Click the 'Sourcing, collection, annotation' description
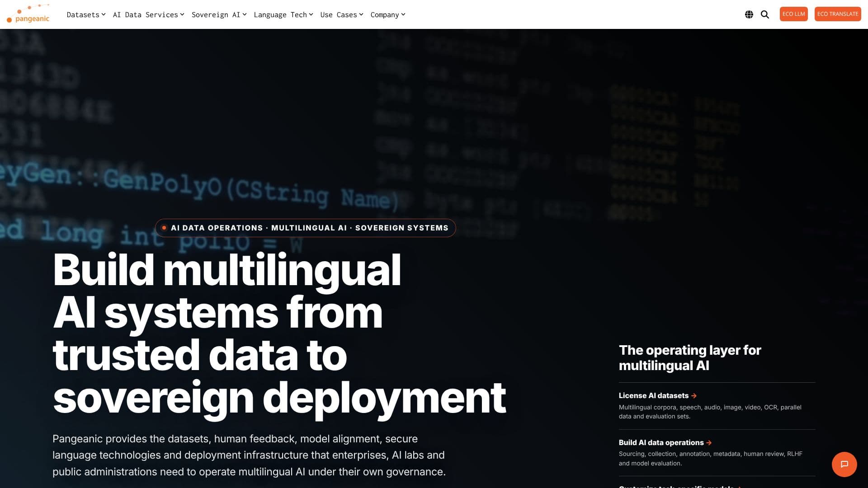Viewport: 868px width, 488px height. point(710,459)
